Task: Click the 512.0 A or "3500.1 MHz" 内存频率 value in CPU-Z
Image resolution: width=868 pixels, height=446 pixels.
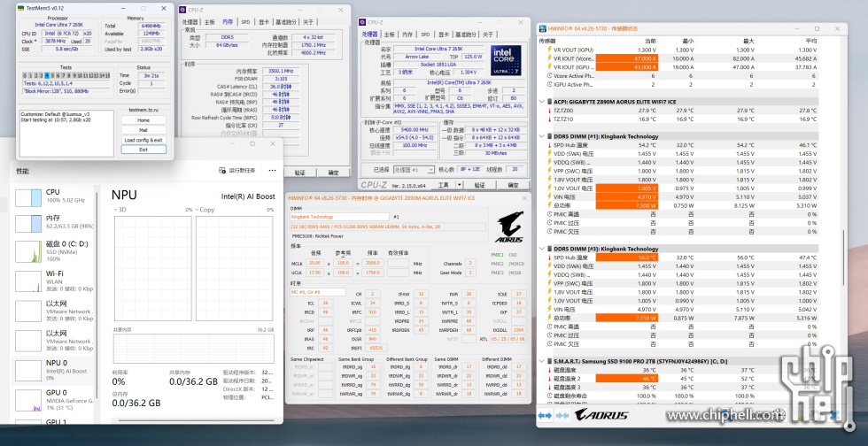Action: coord(281,72)
